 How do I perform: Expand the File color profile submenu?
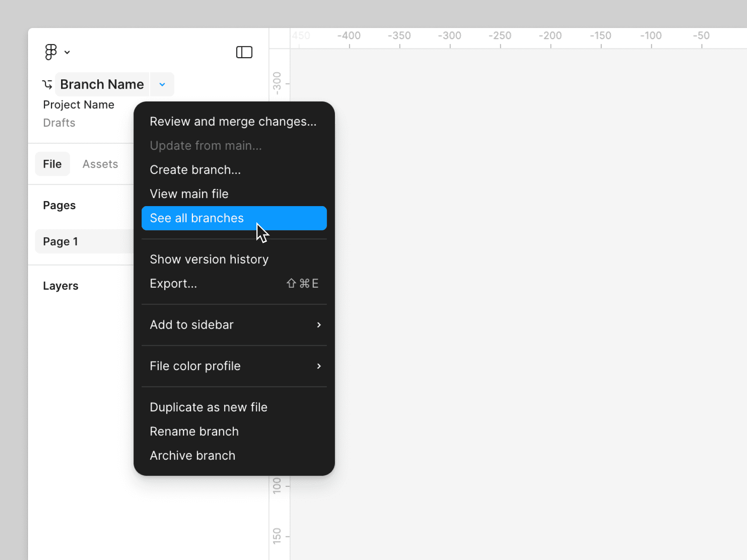click(234, 366)
